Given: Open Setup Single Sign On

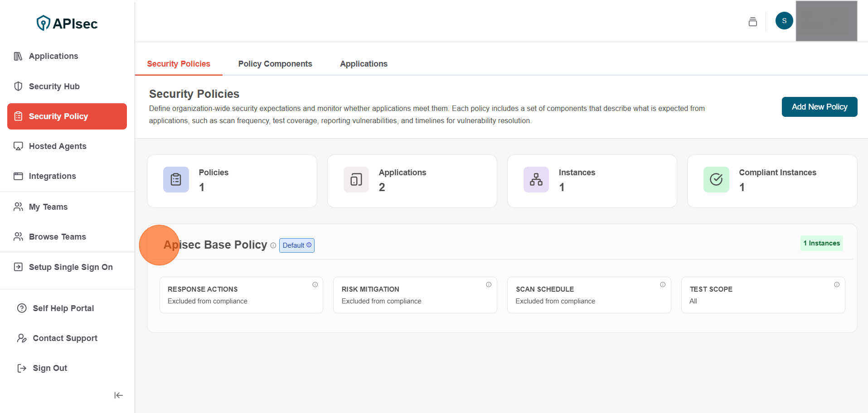Looking at the screenshot, I should (71, 267).
